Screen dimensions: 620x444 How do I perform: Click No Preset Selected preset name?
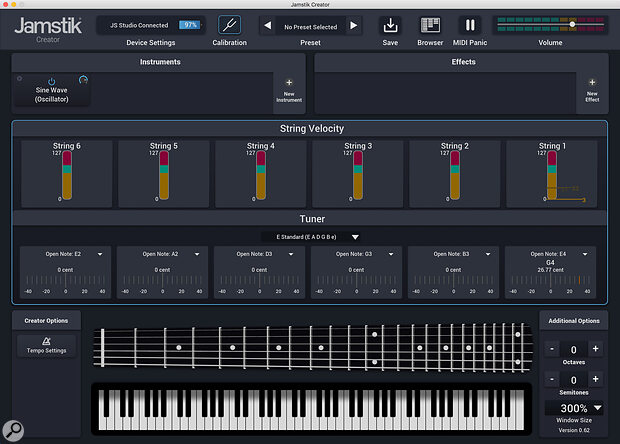pyautogui.click(x=310, y=27)
